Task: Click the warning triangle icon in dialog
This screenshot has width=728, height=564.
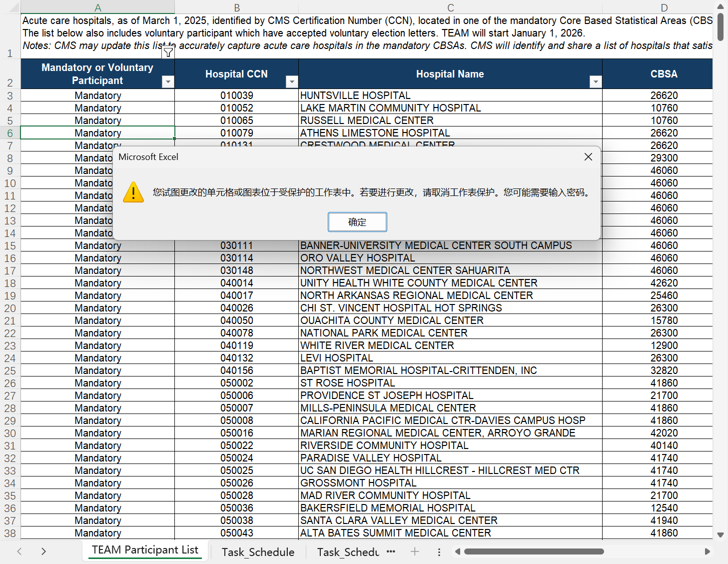Action: tap(133, 192)
